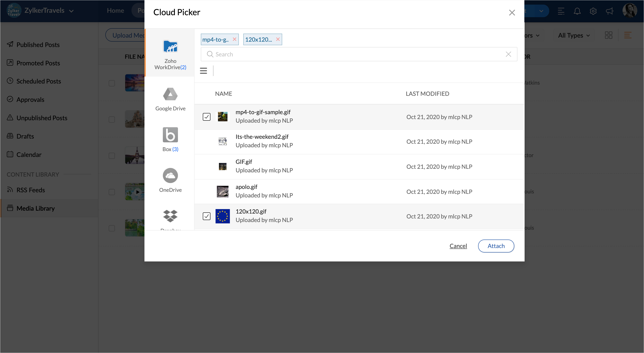Clear search field with X icon
Viewport: 644px width, 353px height.
[508, 54]
